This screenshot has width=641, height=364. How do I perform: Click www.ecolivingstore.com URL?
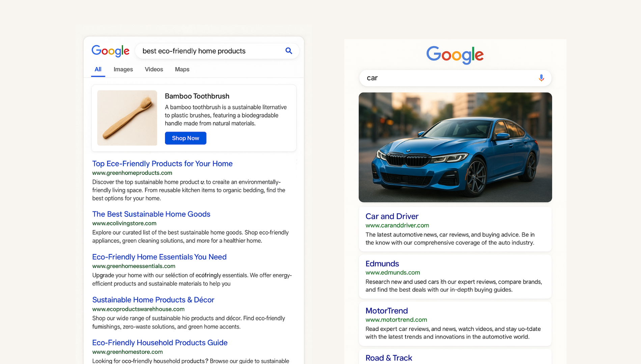click(124, 223)
